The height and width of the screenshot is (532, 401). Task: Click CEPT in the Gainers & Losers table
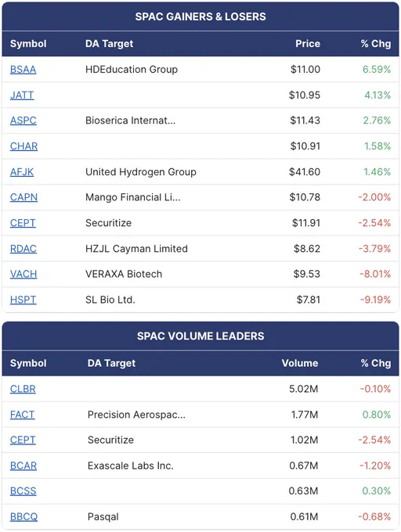click(x=23, y=223)
